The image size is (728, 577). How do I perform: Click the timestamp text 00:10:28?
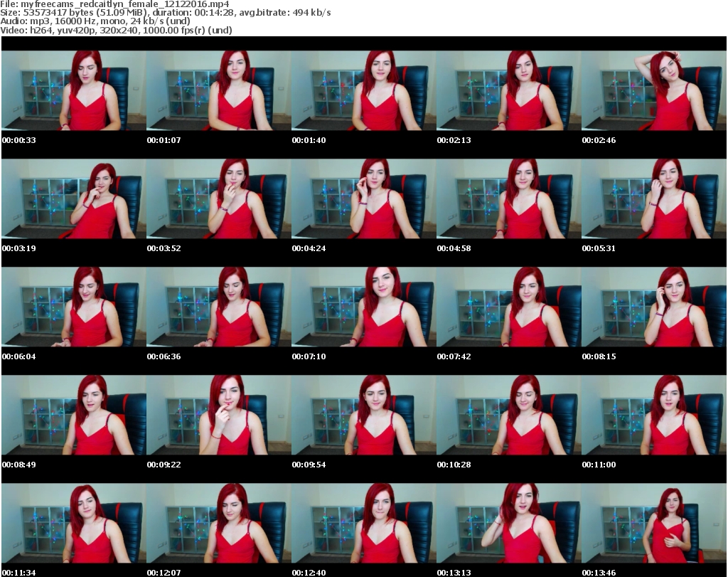point(454,465)
